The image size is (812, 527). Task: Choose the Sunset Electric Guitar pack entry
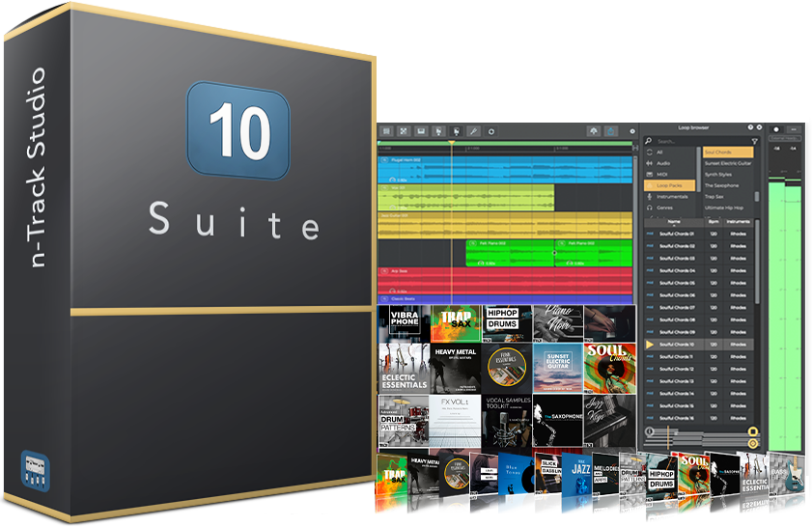[728, 163]
